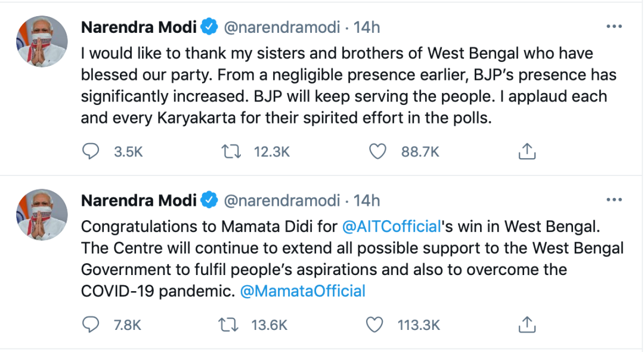Like the congratulations tweet with 113.3K likes
This screenshot has width=644, height=352.
[374, 325]
